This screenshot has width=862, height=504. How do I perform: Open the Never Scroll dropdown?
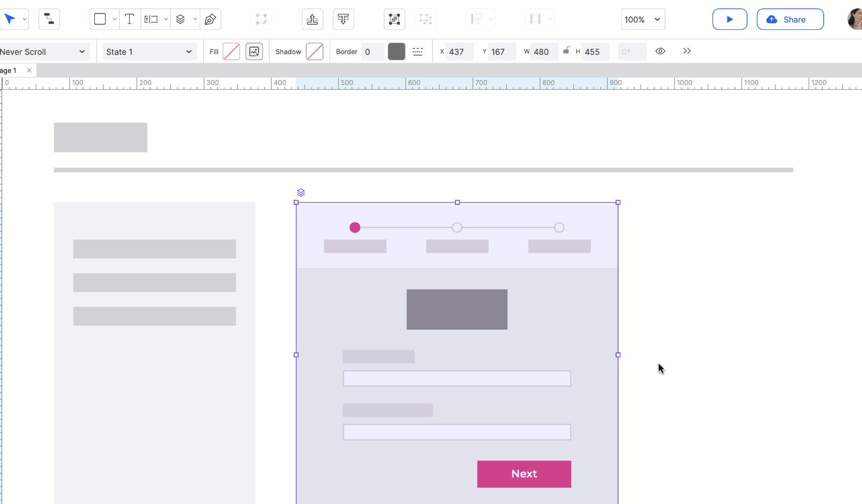(43, 52)
